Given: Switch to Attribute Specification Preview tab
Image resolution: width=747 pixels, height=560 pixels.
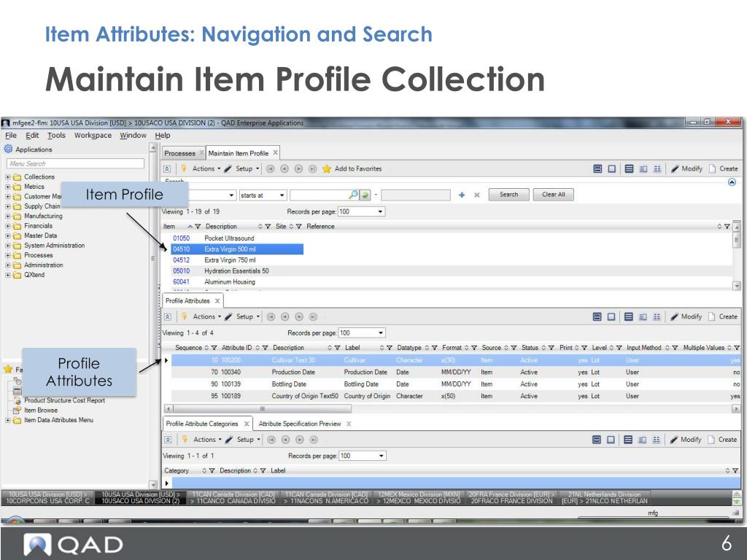Looking at the screenshot, I should point(300,424).
